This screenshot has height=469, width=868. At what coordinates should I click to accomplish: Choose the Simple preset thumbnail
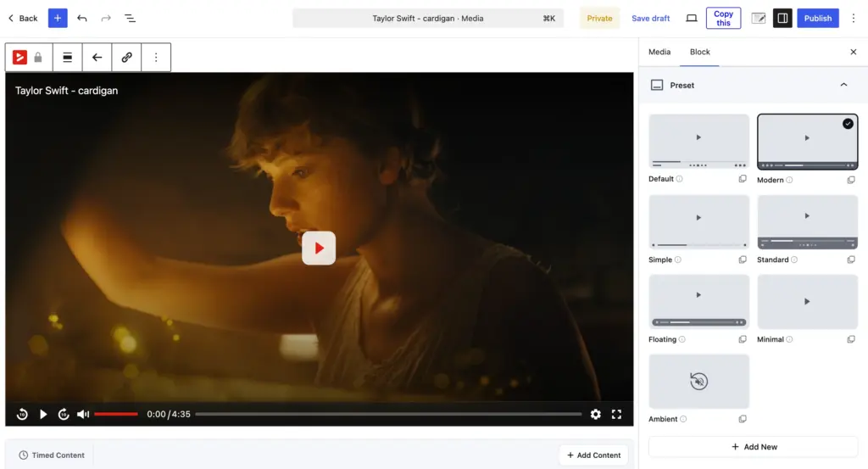[x=698, y=221]
